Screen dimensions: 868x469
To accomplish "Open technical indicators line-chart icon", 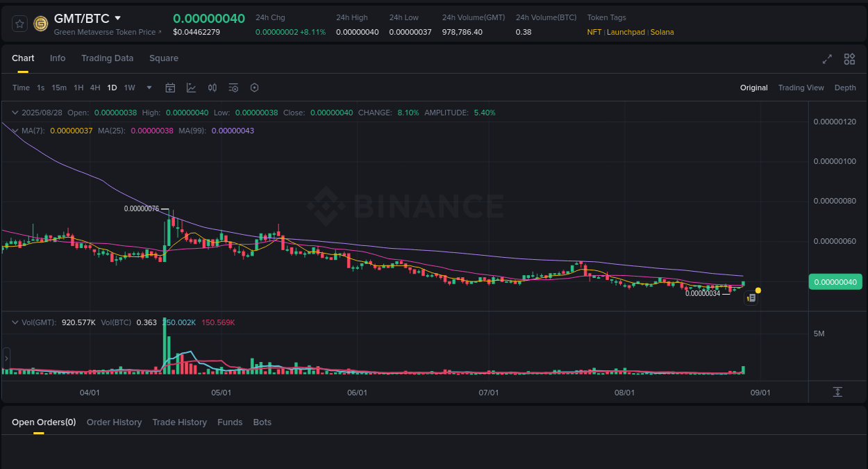I will pyautogui.click(x=191, y=88).
